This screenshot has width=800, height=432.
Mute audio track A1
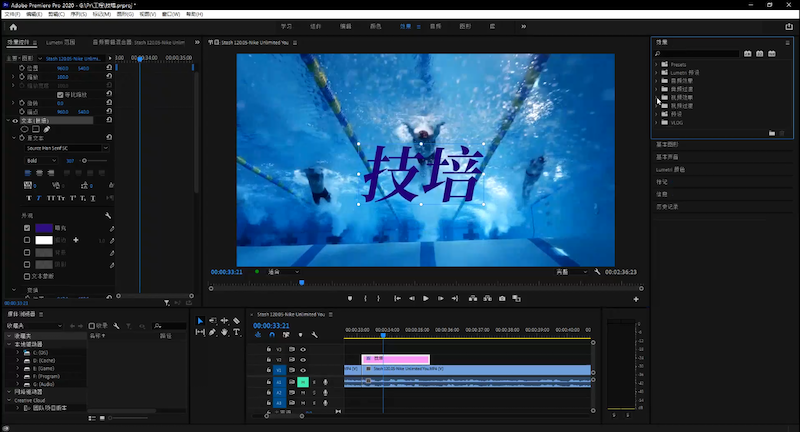303,381
